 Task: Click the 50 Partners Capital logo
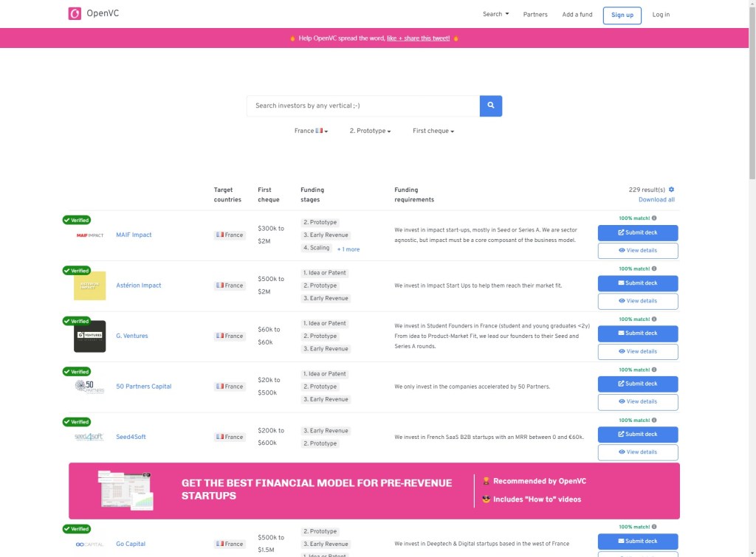(89, 386)
